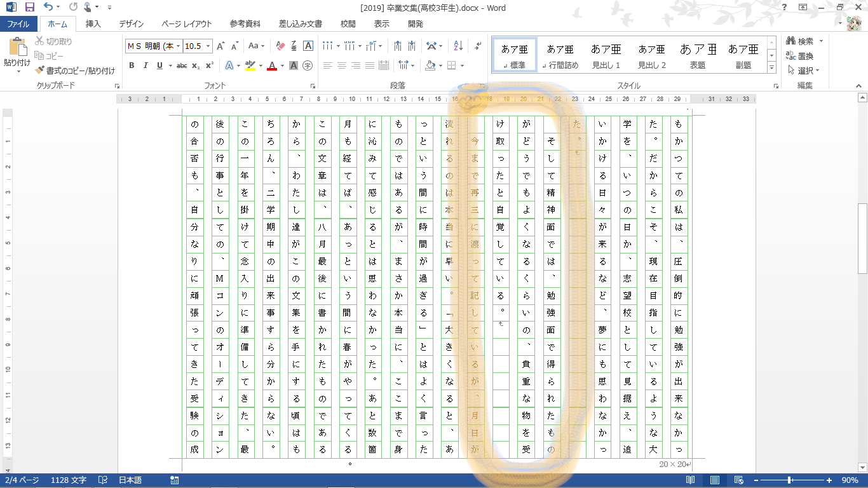This screenshot has height=488, width=868.
Task: Expand the font color dropdown arrow
Action: pyautogui.click(x=281, y=65)
